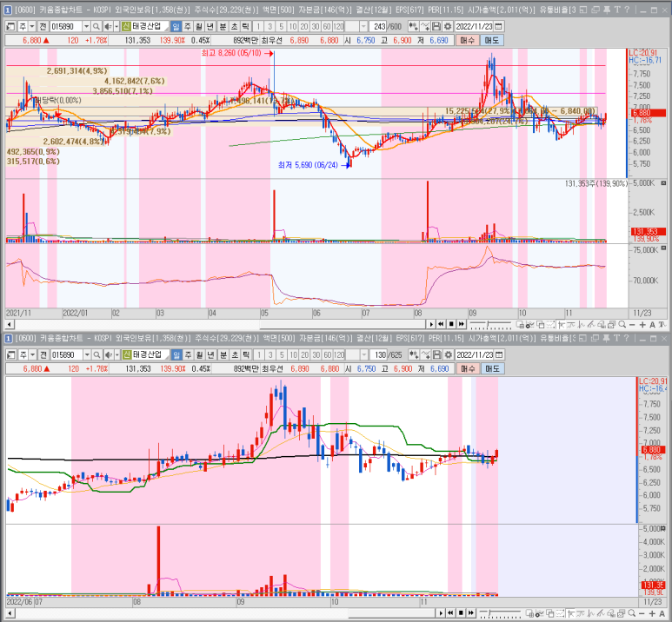Open interval dropdown after 120 in bottom chart

point(364,354)
